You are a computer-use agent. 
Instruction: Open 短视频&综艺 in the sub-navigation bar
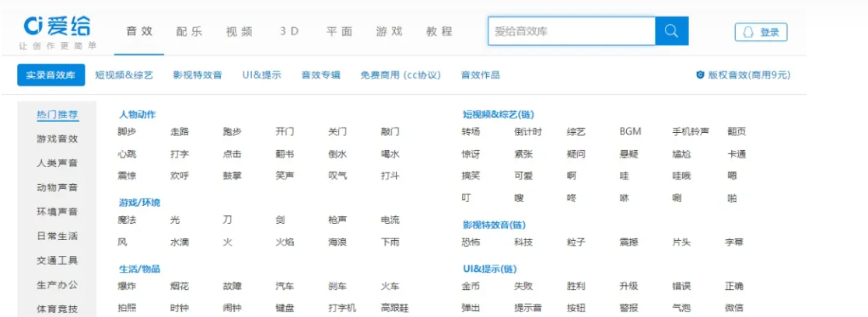124,75
